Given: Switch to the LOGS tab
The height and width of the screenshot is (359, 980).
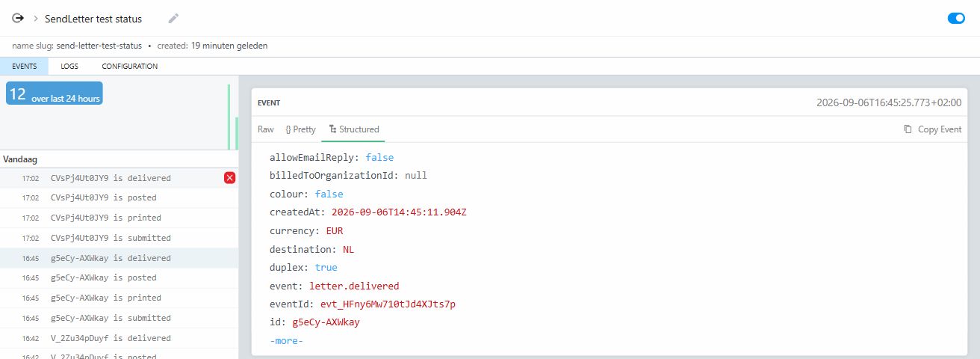Looking at the screenshot, I should (69, 67).
